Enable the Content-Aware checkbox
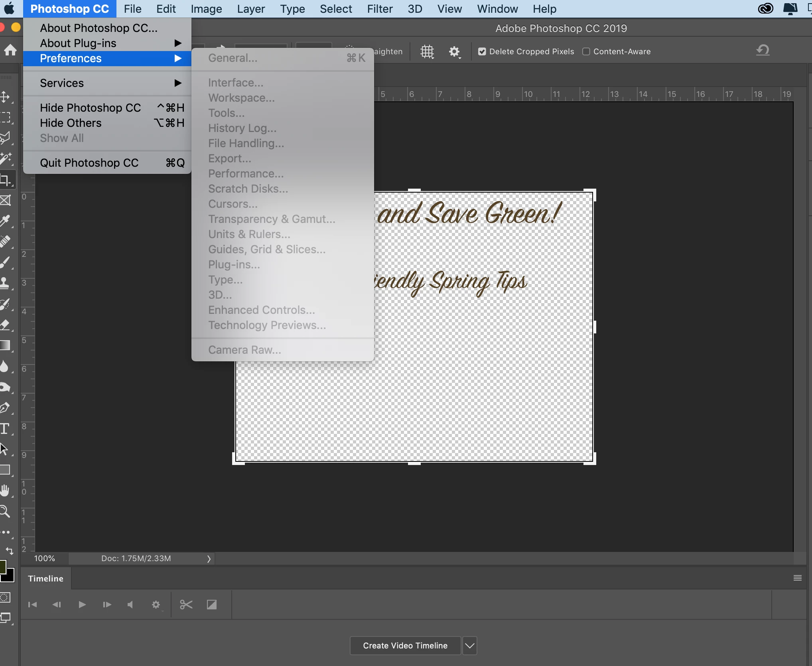Screen dimensions: 812x666 586,51
